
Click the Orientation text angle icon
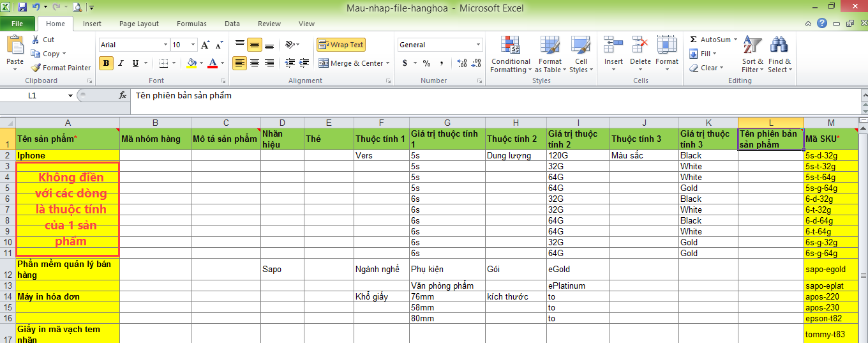290,45
